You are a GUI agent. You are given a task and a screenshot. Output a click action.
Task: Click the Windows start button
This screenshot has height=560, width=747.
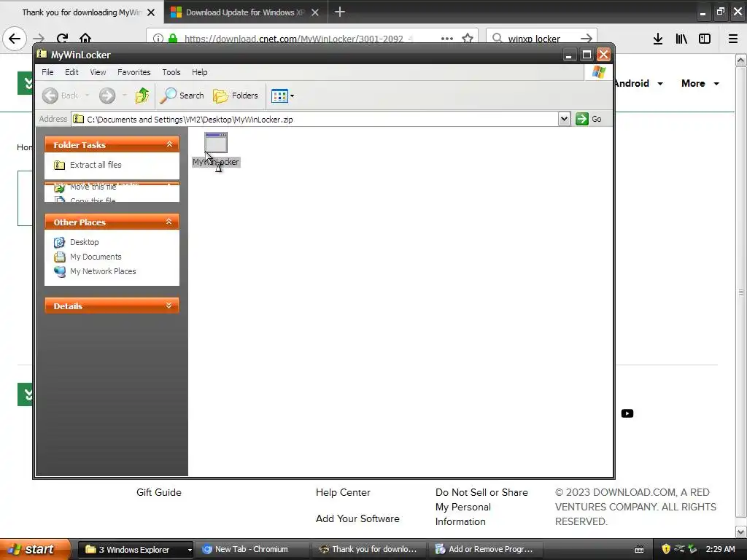pos(35,549)
